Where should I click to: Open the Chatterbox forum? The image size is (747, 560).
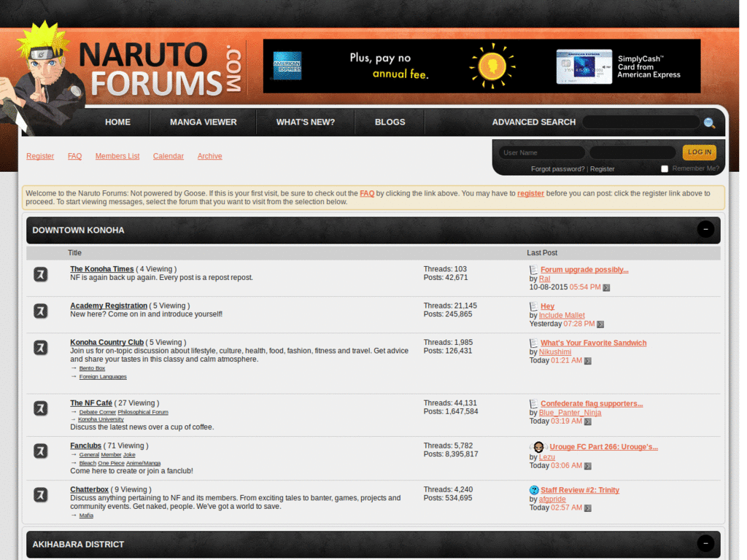(89, 489)
